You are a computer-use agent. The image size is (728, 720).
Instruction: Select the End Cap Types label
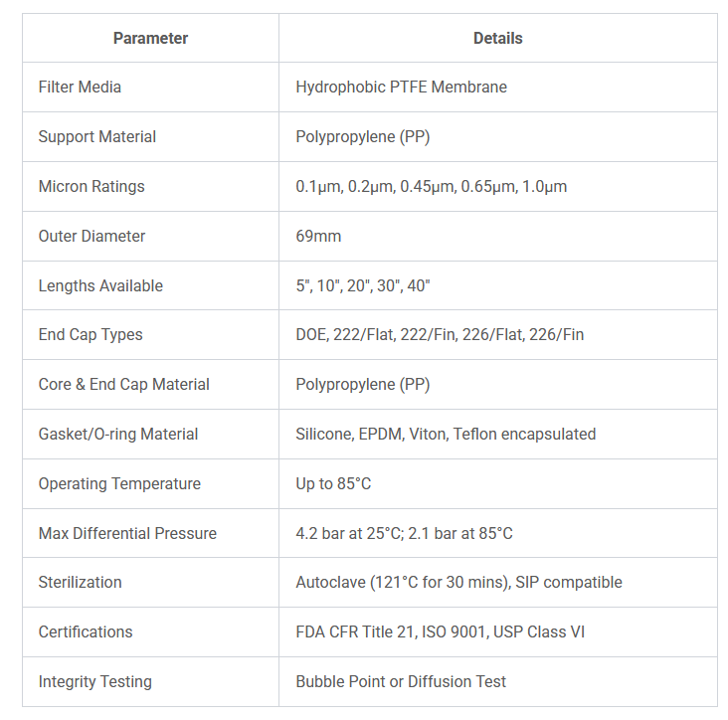coord(91,334)
